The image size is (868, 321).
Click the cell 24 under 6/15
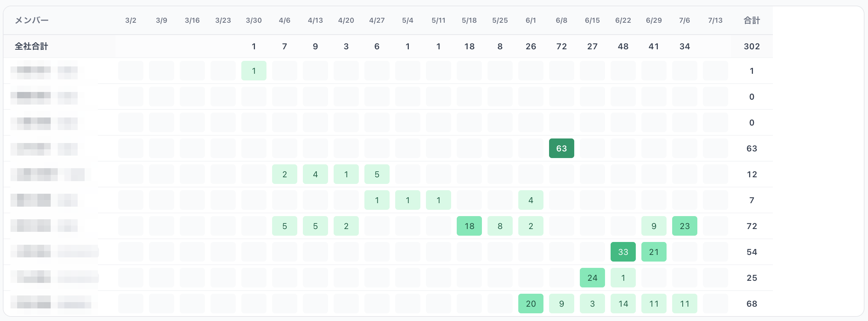click(592, 278)
